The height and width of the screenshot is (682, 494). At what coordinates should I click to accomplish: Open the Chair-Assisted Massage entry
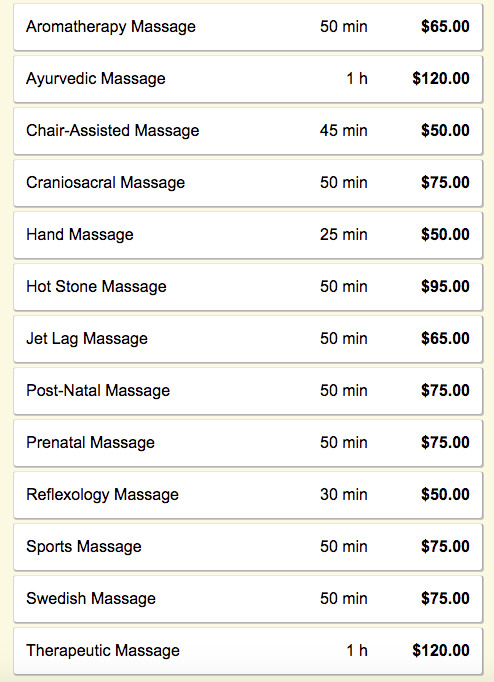(248, 130)
